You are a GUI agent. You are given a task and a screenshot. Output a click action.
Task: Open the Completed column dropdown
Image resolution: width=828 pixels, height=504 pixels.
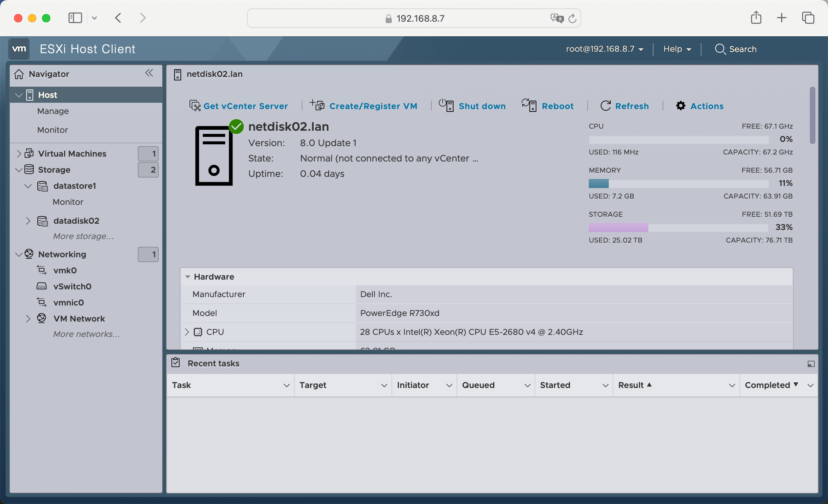point(811,385)
